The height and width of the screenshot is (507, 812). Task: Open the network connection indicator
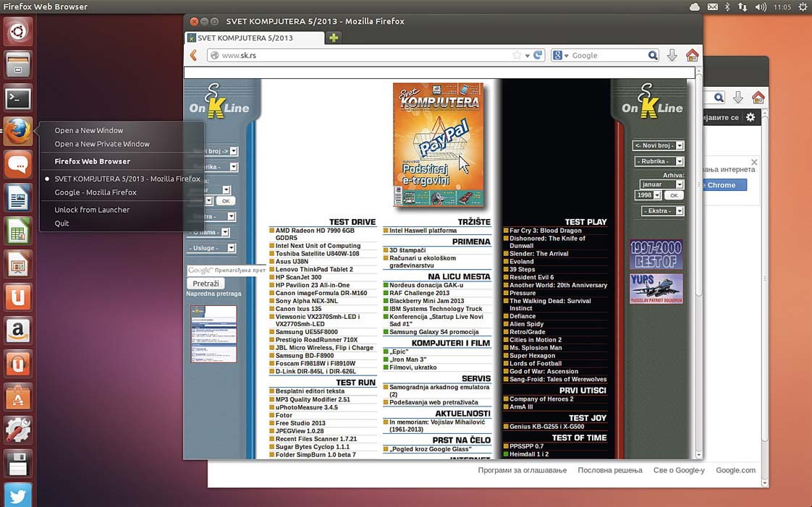743,7
